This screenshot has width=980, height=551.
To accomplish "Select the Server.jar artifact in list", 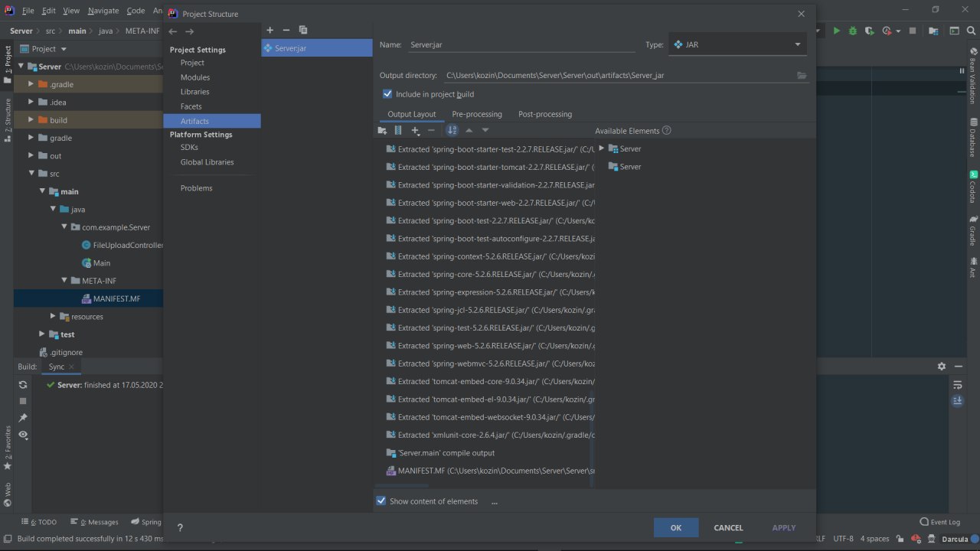I will [317, 47].
